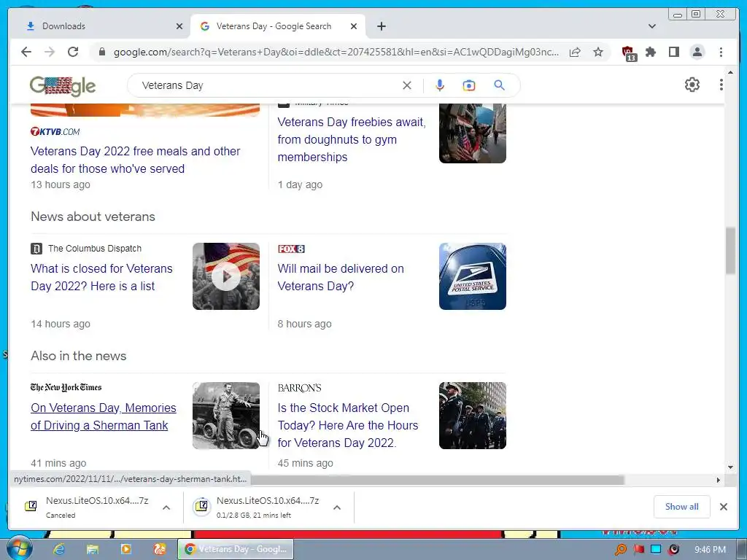Click the address bar URL
Image resolution: width=747 pixels, height=560 pixels.
click(x=336, y=52)
